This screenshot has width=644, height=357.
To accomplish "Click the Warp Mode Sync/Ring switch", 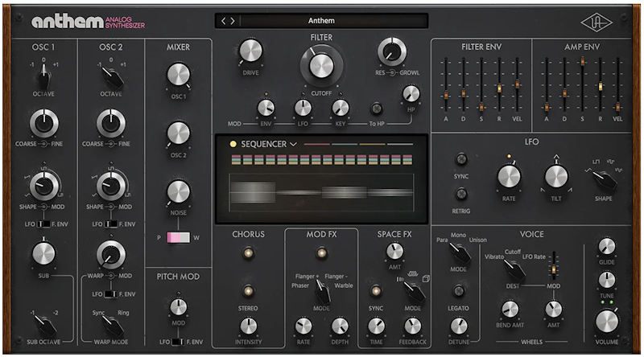I will point(112,325).
